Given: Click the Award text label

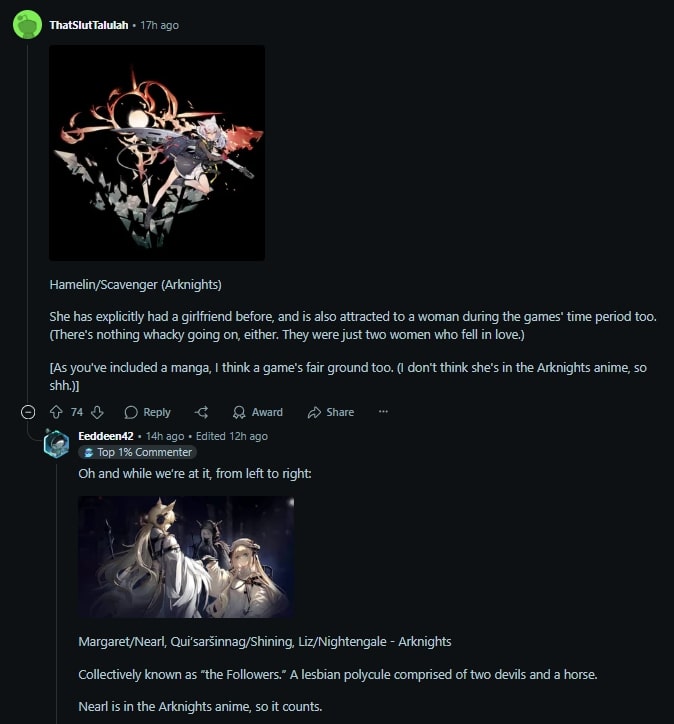Looking at the screenshot, I should click(x=267, y=412).
